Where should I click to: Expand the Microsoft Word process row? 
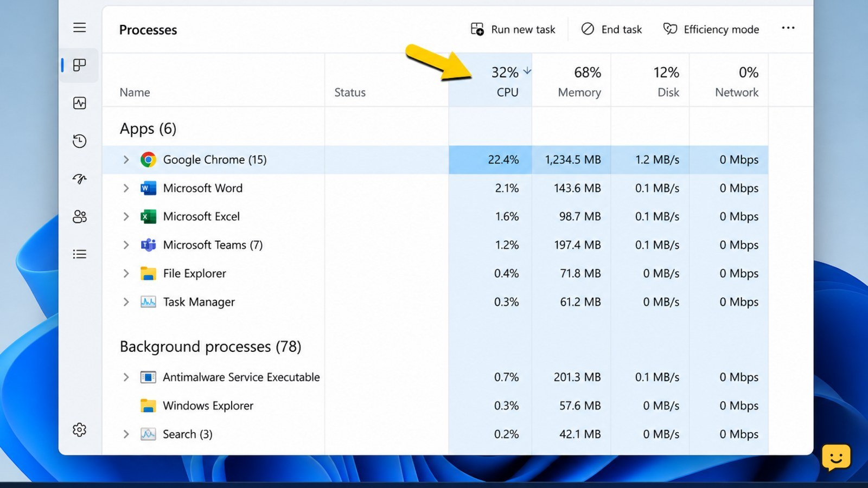pyautogui.click(x=126, y=188)
